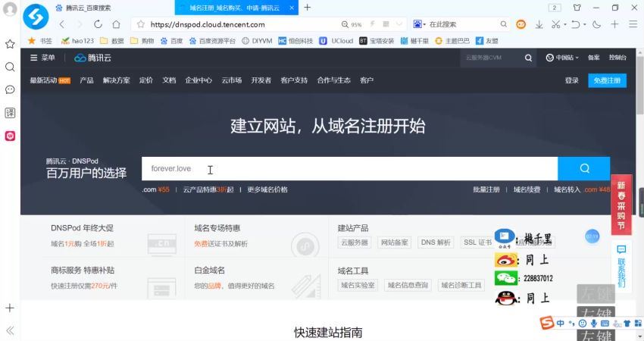Open browser home page icon
Image resolution: width=644 pixels, height=341 pixels.
coord(116,24)
